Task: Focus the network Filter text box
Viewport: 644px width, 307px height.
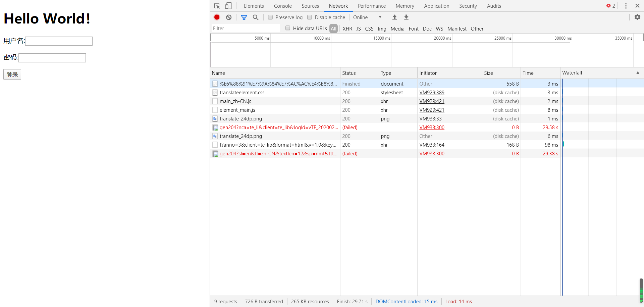Action: (246, 29)
